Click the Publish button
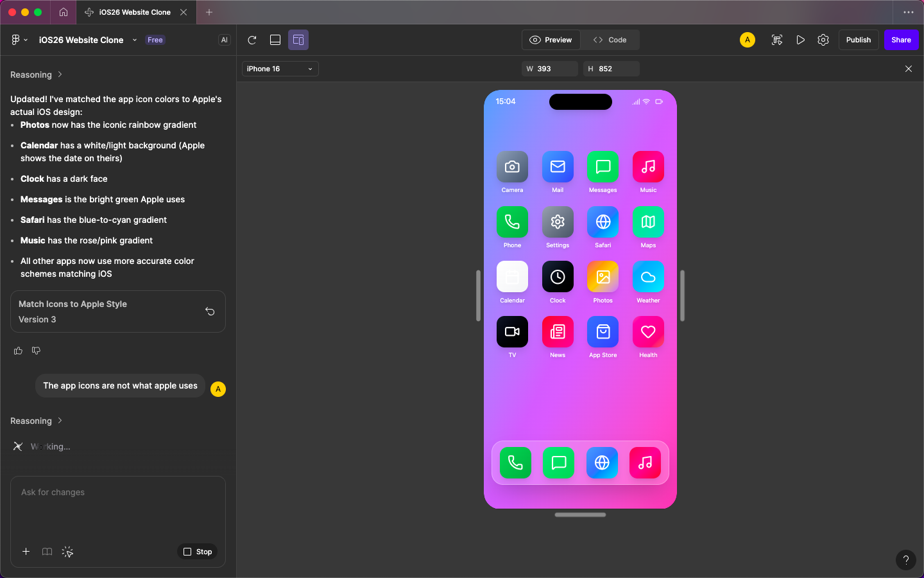The image size is (924, 578). 858,40
